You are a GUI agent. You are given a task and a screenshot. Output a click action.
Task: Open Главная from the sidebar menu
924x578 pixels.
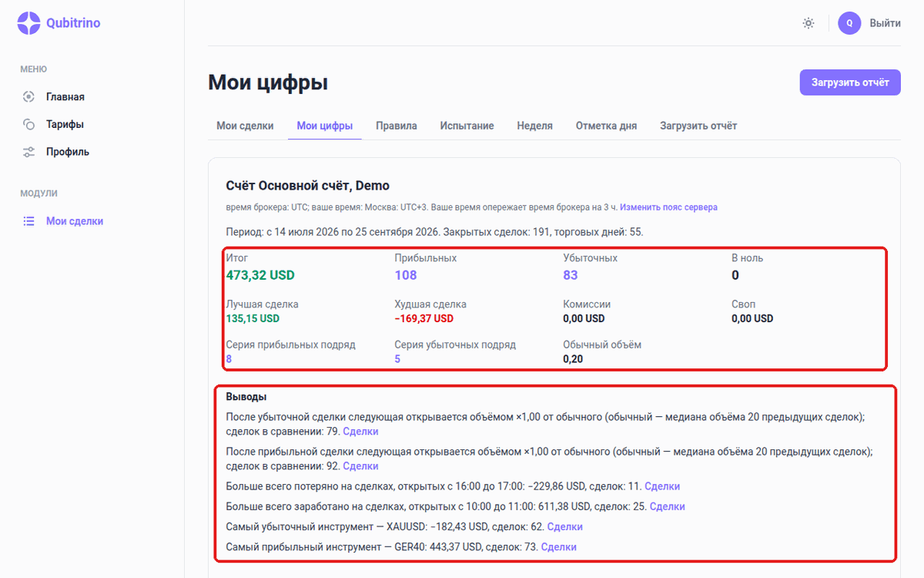click(65, 97)
